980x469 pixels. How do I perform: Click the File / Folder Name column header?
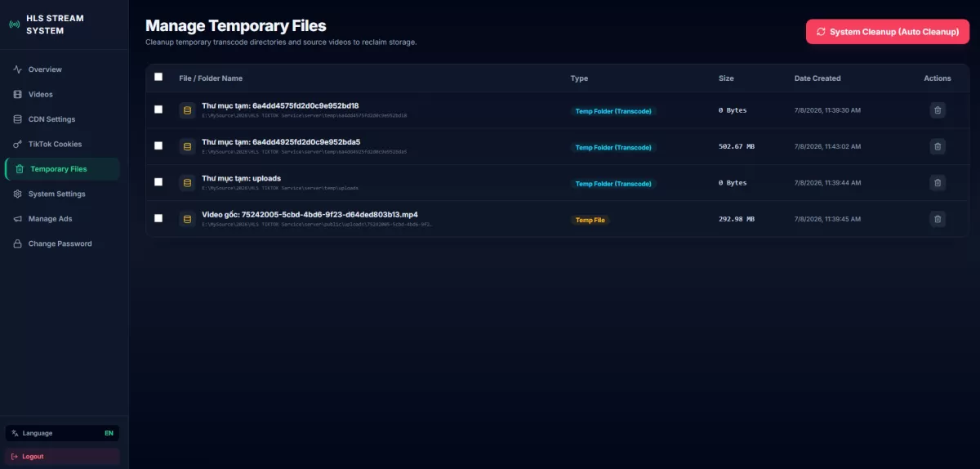(x=211, y=78)
